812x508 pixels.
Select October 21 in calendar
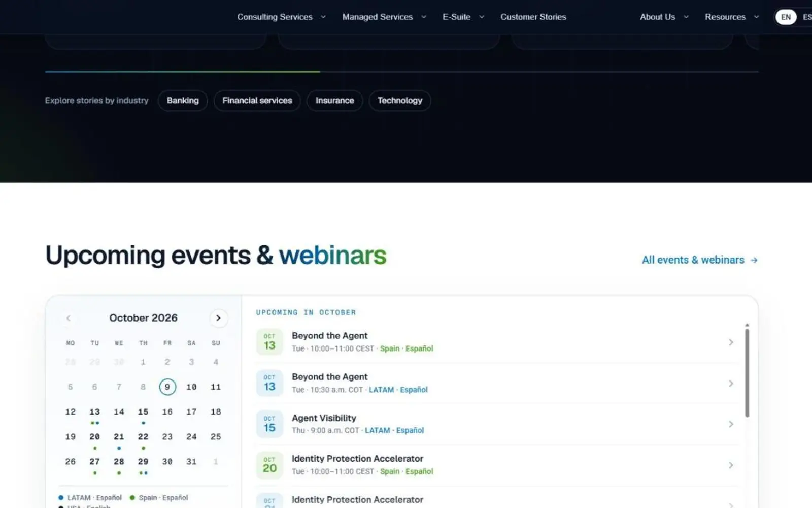119,437
